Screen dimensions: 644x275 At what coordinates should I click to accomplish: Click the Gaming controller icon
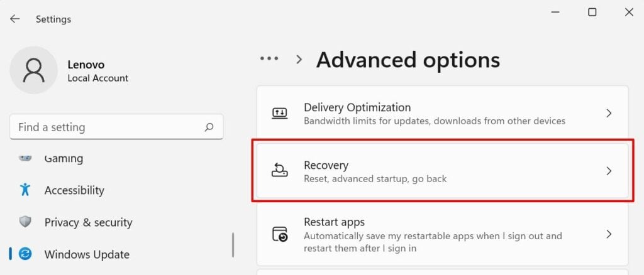(25, 158)
